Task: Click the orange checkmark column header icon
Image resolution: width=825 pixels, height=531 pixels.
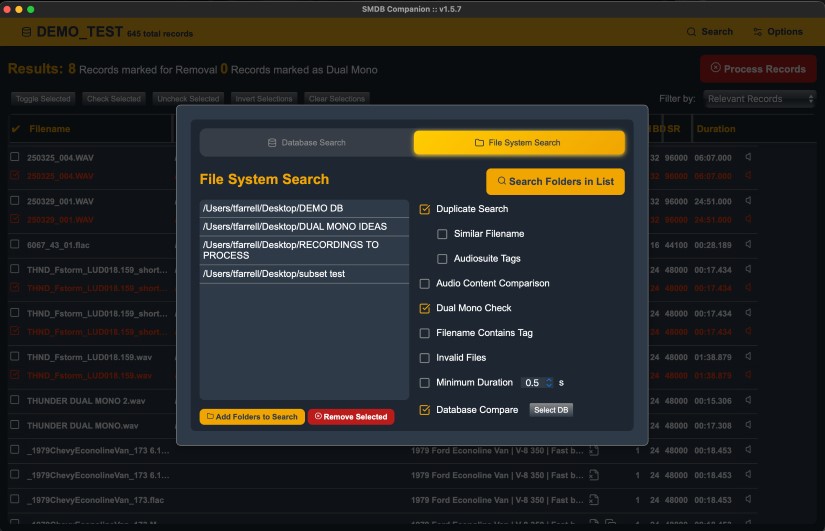Action: 15,129
